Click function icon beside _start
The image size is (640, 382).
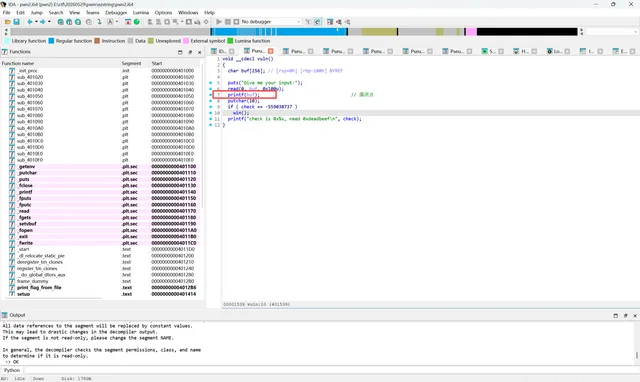(12, 249)
